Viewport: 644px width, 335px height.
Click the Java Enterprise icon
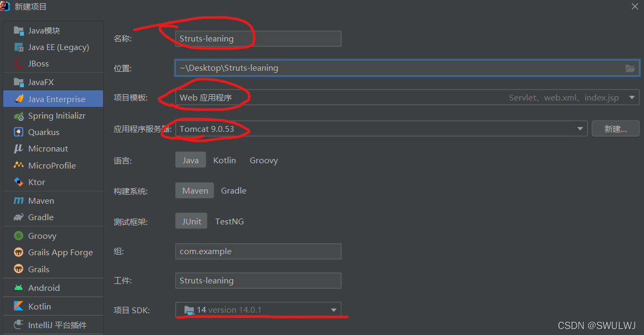(19, 99)
